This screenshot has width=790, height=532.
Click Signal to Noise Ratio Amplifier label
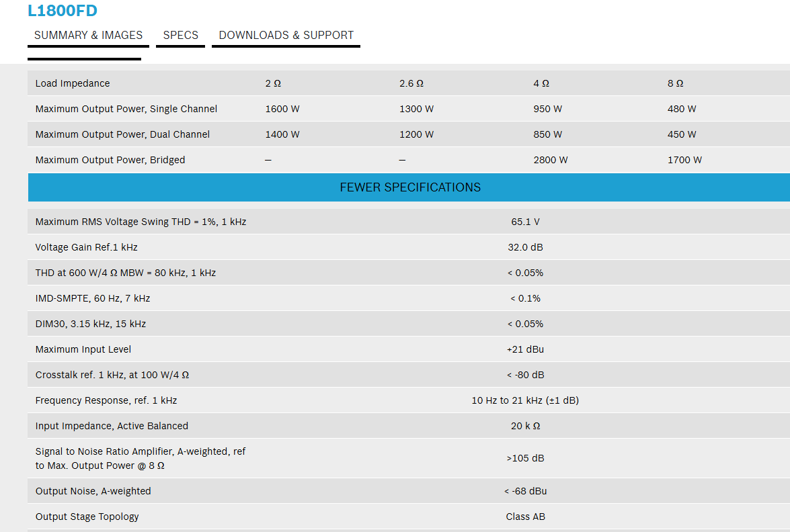pos(140,459)
